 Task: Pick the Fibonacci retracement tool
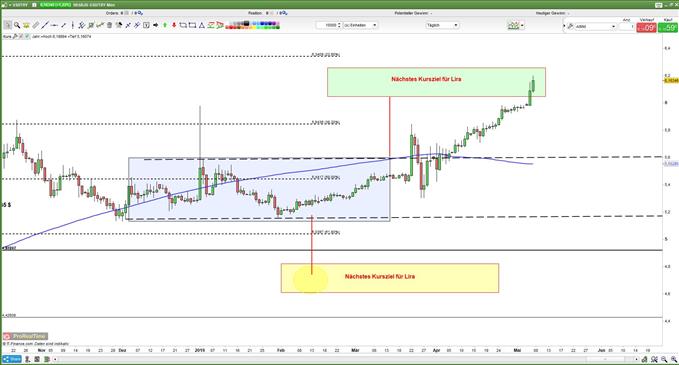point(210,25)
